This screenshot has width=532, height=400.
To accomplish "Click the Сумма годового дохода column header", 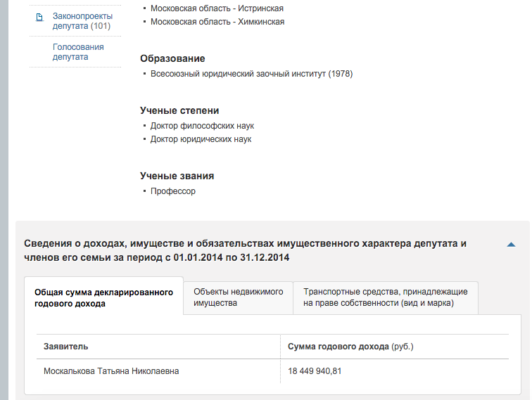I will click(x=350, y=347).
